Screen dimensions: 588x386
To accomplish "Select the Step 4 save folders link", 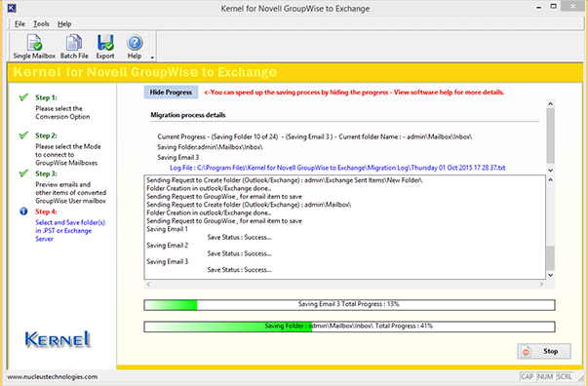I will point(70,230).
